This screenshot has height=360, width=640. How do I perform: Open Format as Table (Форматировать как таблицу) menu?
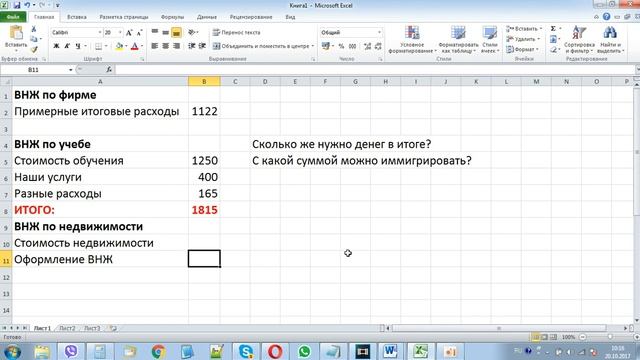tap(458, 39)
